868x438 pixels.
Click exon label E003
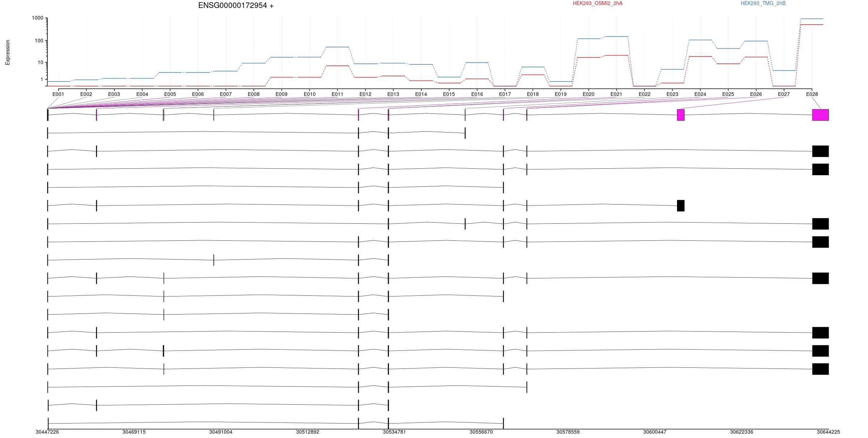[114, 94]
